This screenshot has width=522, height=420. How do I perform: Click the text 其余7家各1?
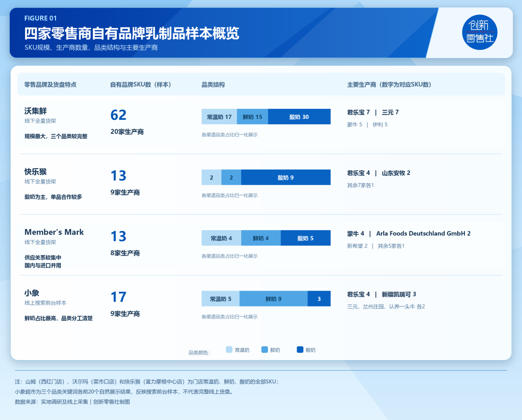point(361,185)
